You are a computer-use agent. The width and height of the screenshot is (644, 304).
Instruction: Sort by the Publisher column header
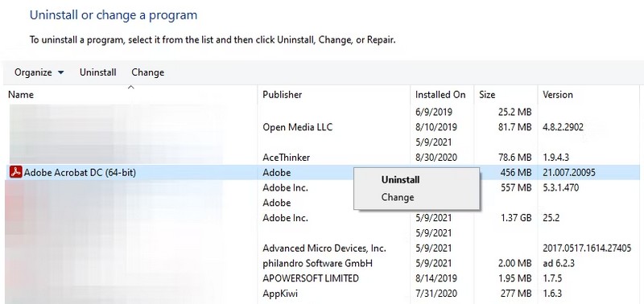point(283,95)
